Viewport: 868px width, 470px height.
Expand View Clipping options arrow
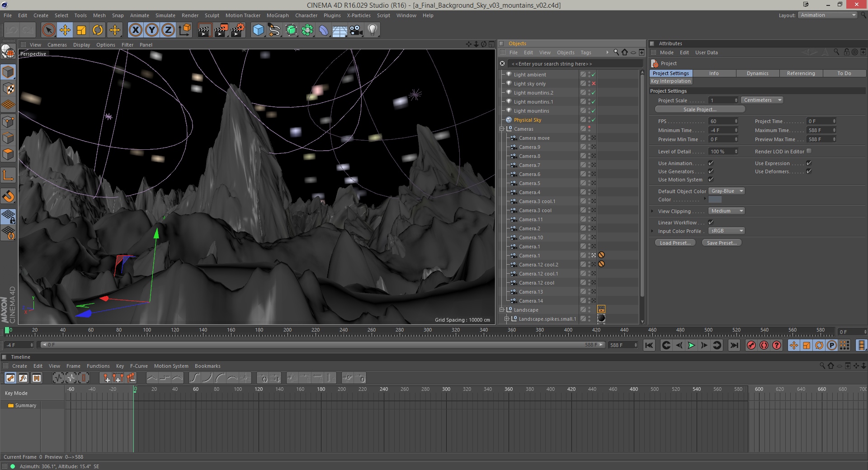652,211
